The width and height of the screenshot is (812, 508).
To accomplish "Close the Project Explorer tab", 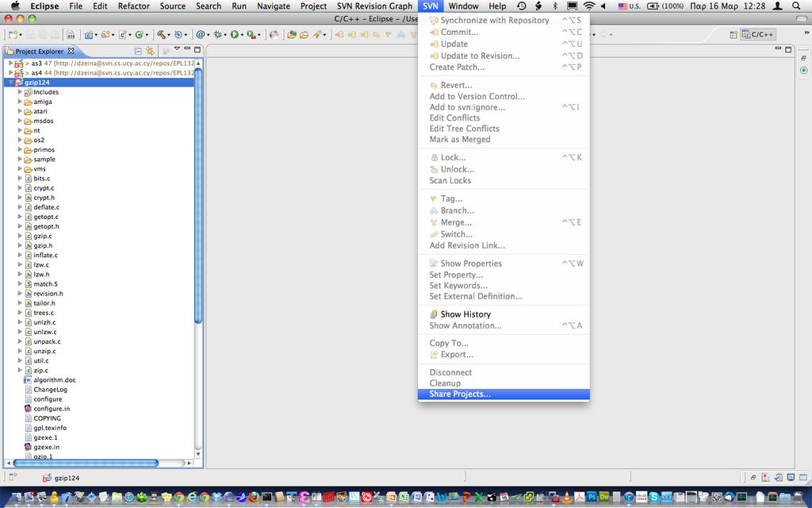I will pyautogui.click(x=71, y=51).
